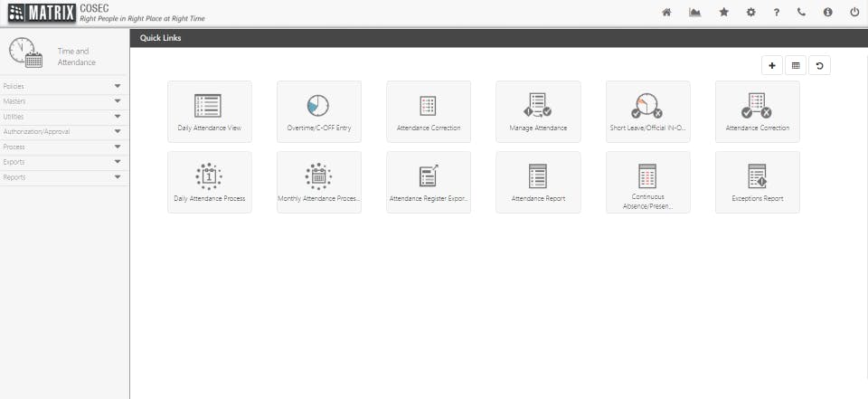868x399 pixels.
Task: Expand the Authorization/Approval menu arrow
Action: click(118, 132)
